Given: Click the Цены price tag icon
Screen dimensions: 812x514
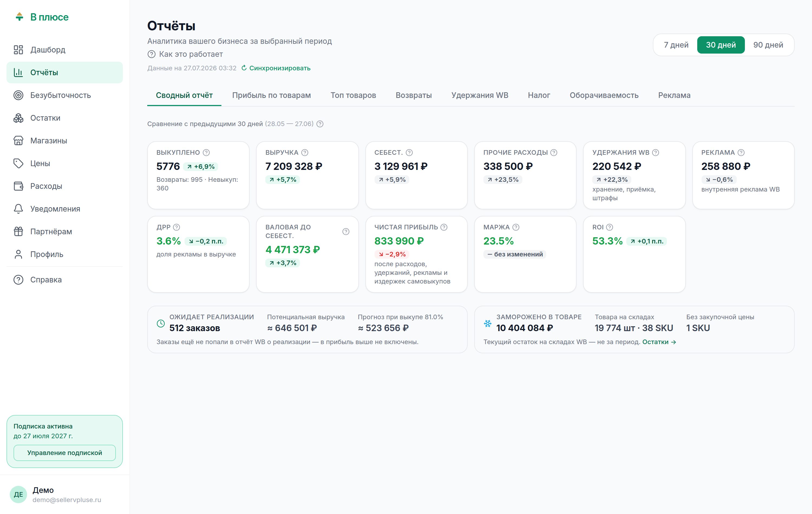Looking at the screenshot, I should coord(18,163).
